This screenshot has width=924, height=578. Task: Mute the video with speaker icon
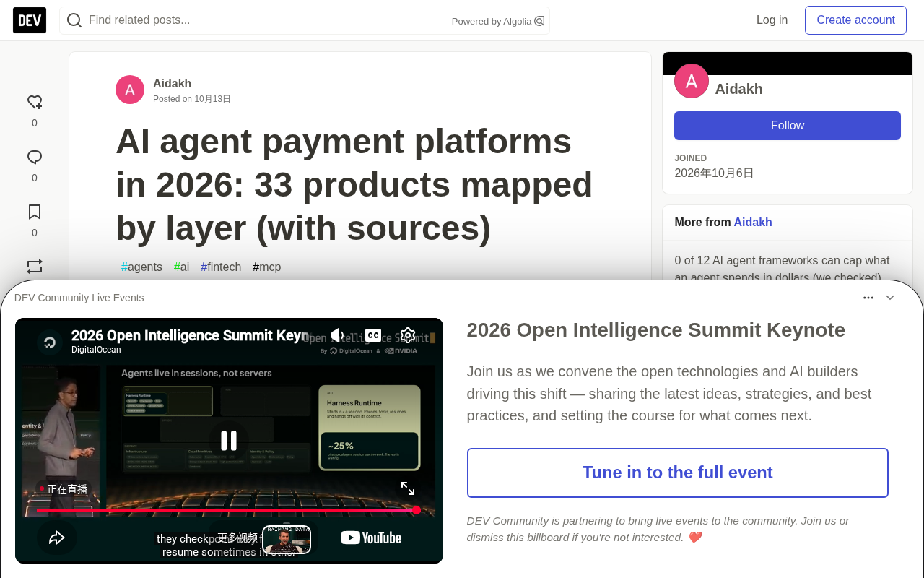pyautogui.click(x=337, y=335)
